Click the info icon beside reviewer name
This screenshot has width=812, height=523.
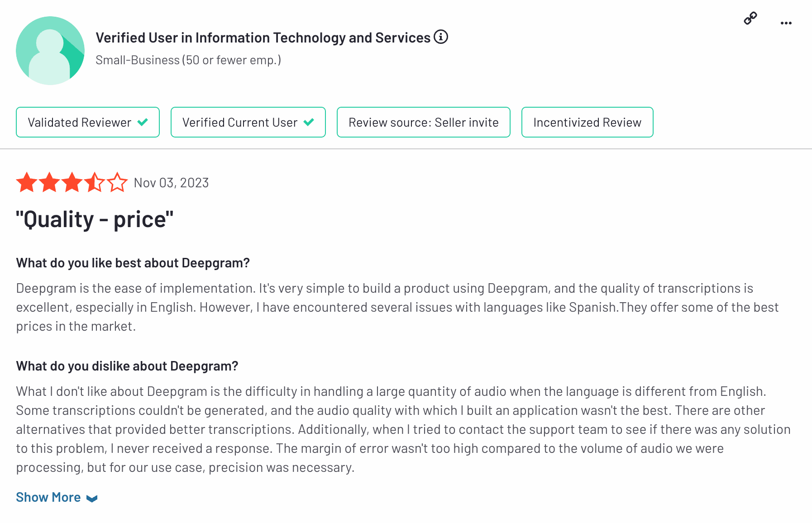[441, 37]
